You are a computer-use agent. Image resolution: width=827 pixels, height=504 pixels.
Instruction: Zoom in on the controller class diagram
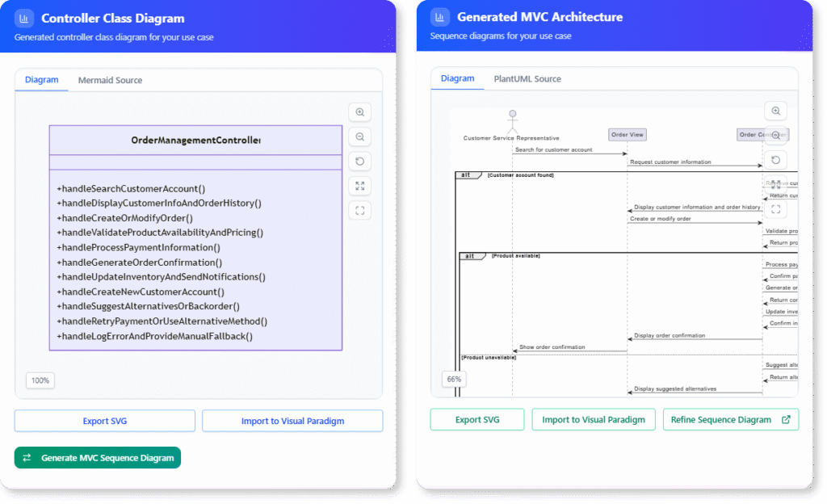point(359,111)
